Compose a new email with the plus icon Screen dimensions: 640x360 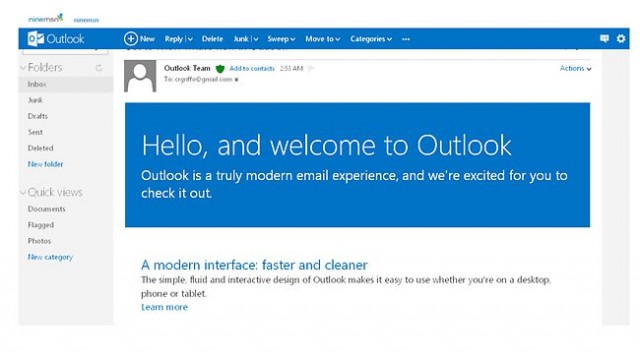131,39
